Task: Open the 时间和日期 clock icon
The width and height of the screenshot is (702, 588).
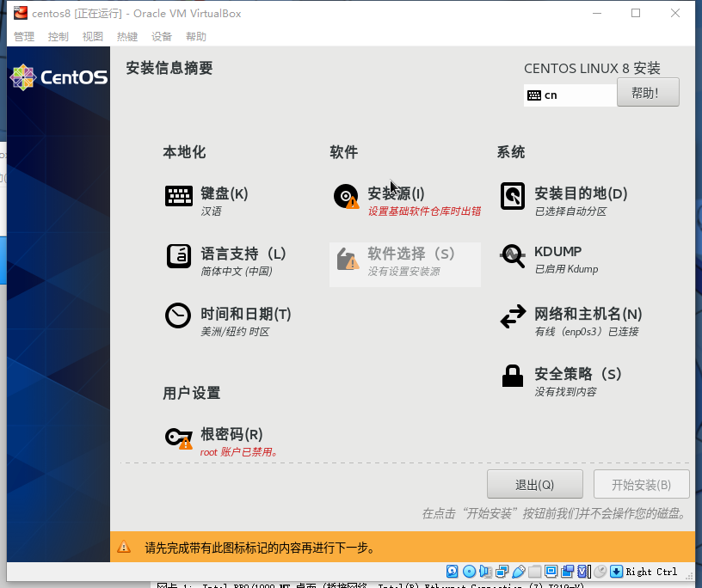Action: [178, 315]
